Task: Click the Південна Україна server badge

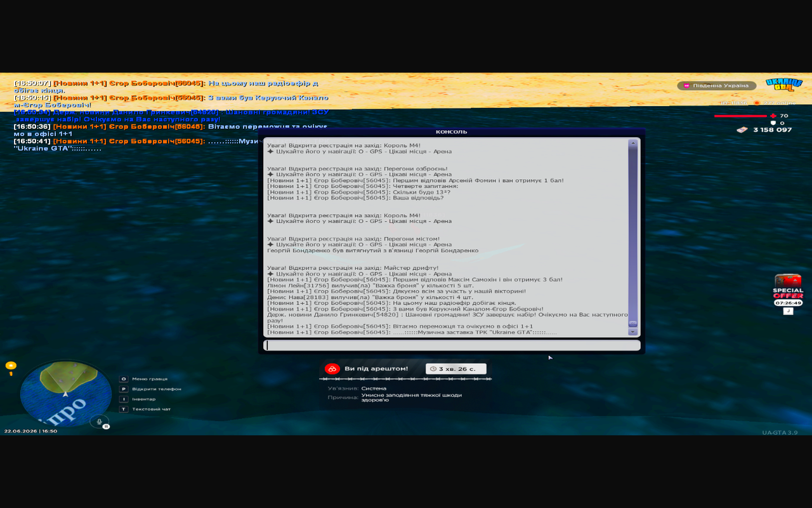Action: 717,85
